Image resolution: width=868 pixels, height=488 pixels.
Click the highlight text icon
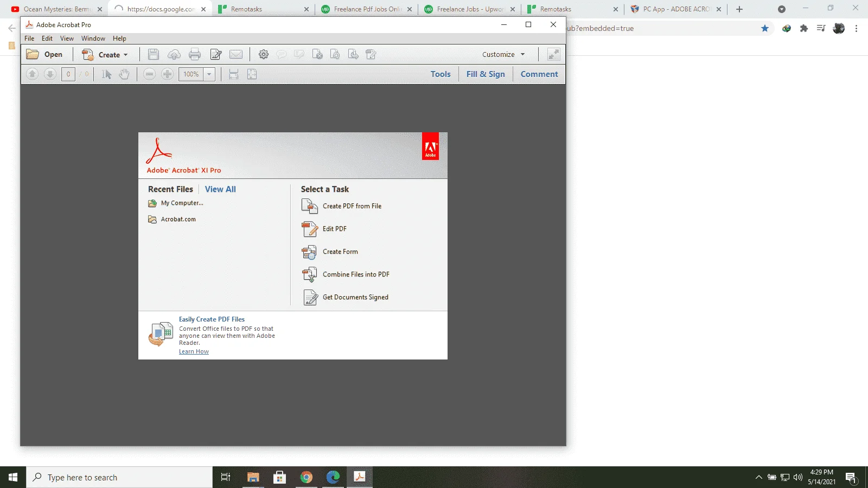tap(299, 54)
